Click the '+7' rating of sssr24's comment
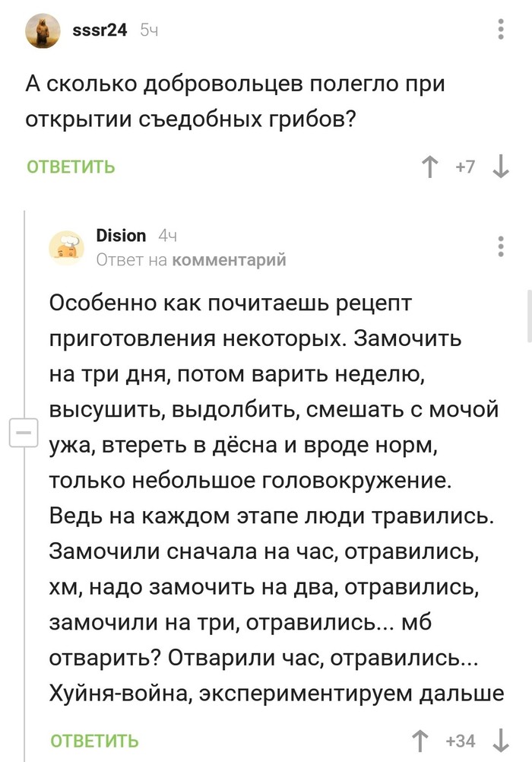 tap(464, 167)
